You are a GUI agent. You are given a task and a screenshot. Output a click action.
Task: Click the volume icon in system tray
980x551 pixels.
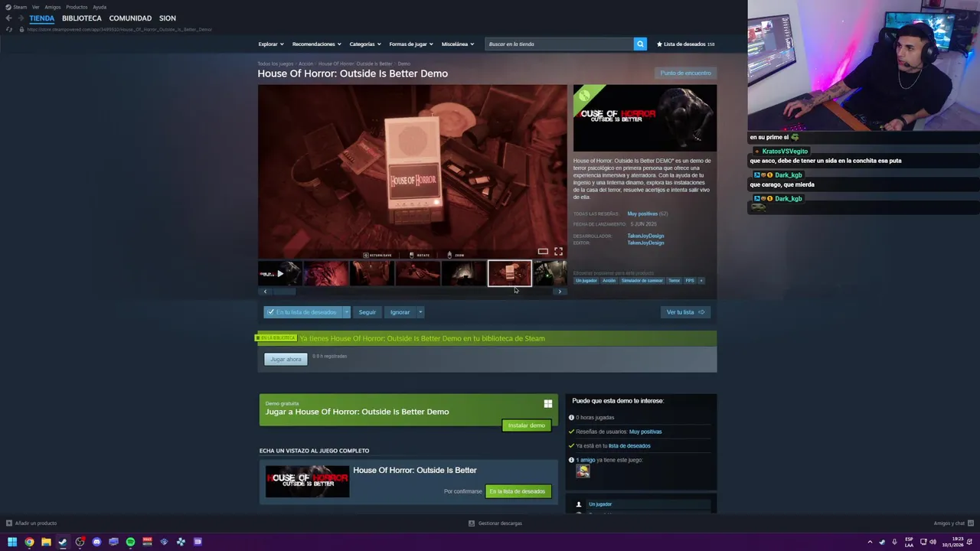[x=933, y=542]
